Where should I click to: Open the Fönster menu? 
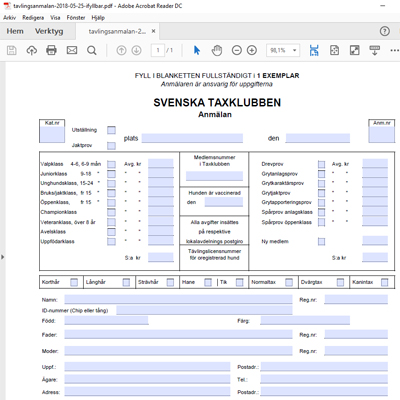(x=76, y=18)
